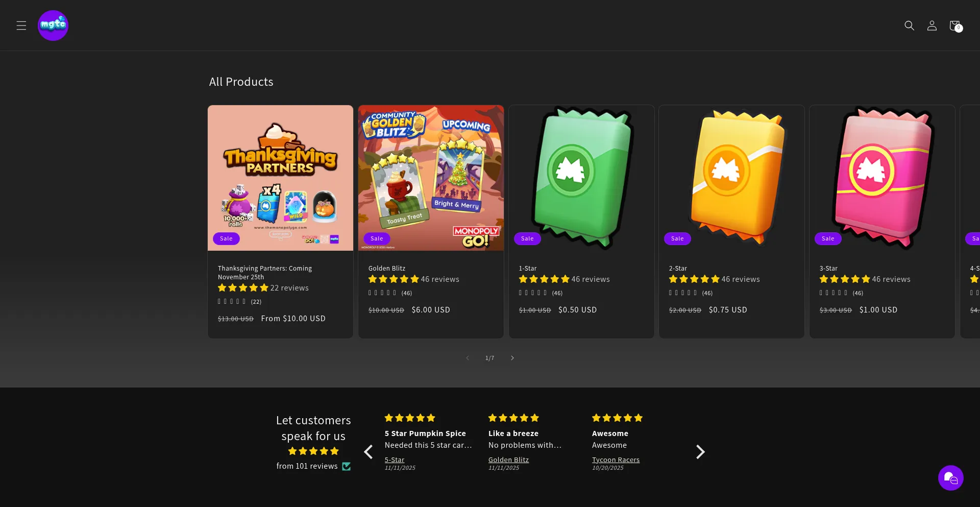
Task: Click the Golden Blitz 46 reviews rating
Action: coord(414,279)
